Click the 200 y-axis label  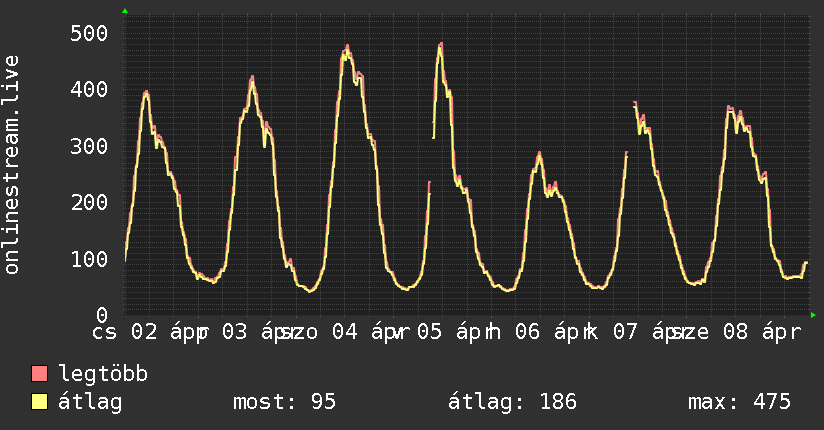(x=88, y=202)
